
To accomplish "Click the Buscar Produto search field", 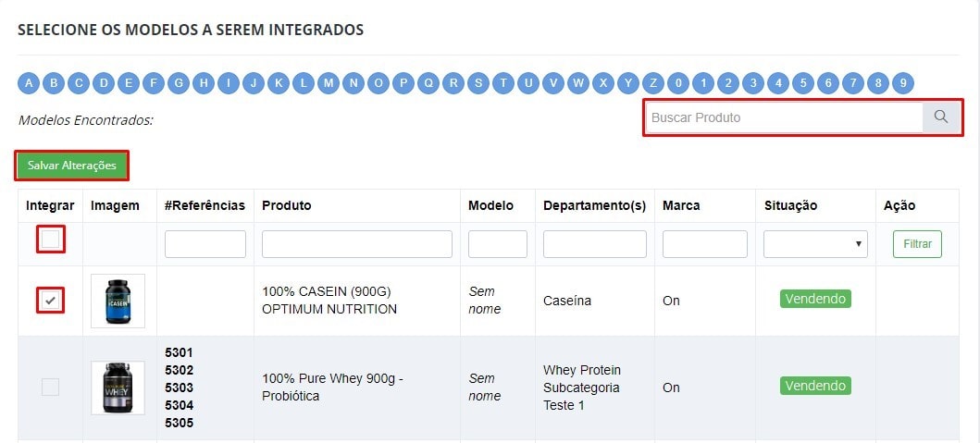I will 785,117.
